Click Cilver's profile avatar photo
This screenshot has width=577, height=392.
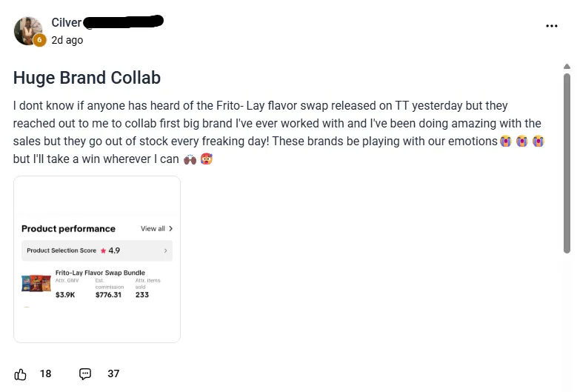coord(27,30)
